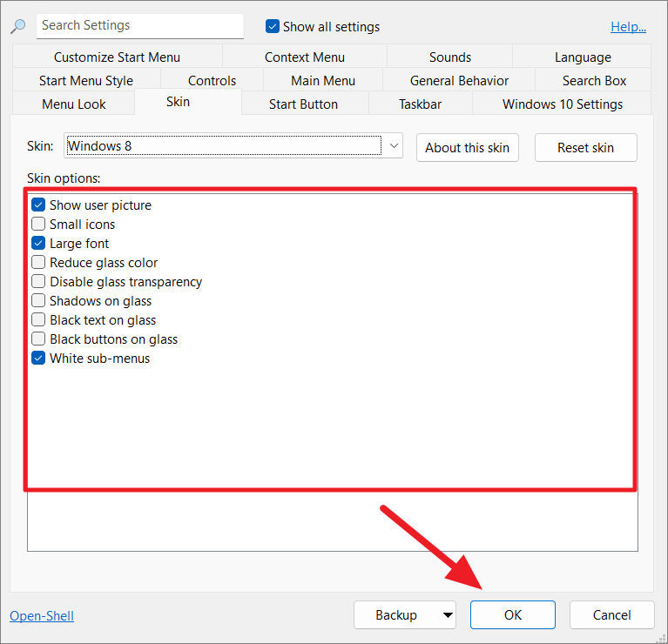This screenshot has height=644, width=668.
Task: Confirm settings with the OK button
Action: (x=512, y=615)
